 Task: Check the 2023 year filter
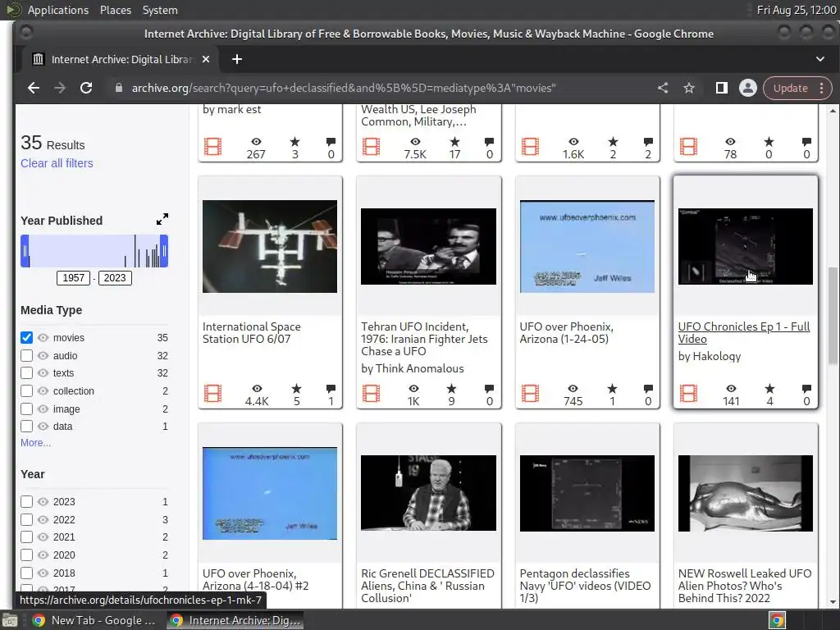[x=26, y=502]
